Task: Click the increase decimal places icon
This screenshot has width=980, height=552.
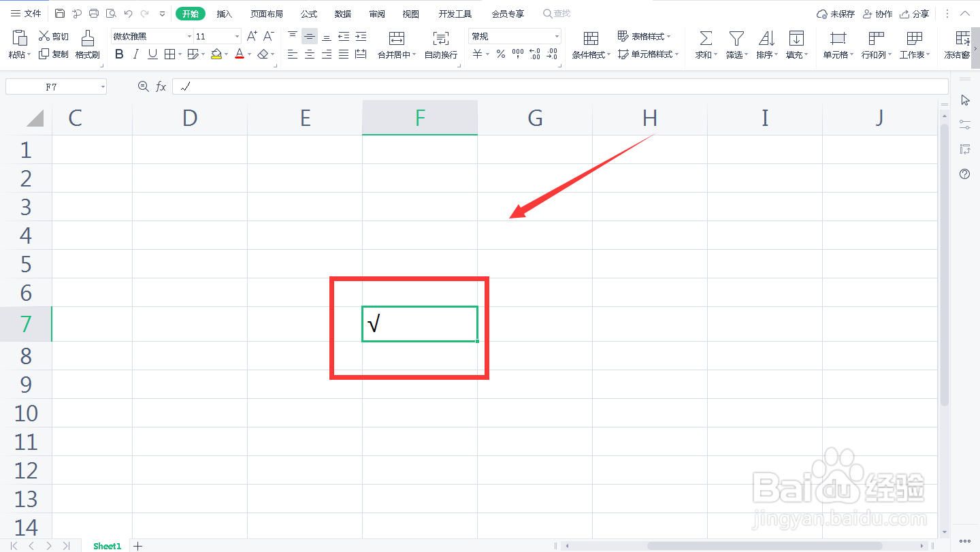Action: [x=535, y=54]
